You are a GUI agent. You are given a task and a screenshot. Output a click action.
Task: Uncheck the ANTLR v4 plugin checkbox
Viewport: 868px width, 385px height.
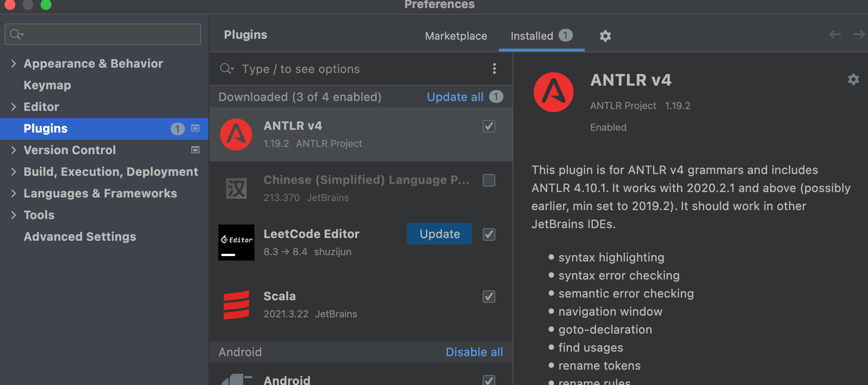(489, 126)
